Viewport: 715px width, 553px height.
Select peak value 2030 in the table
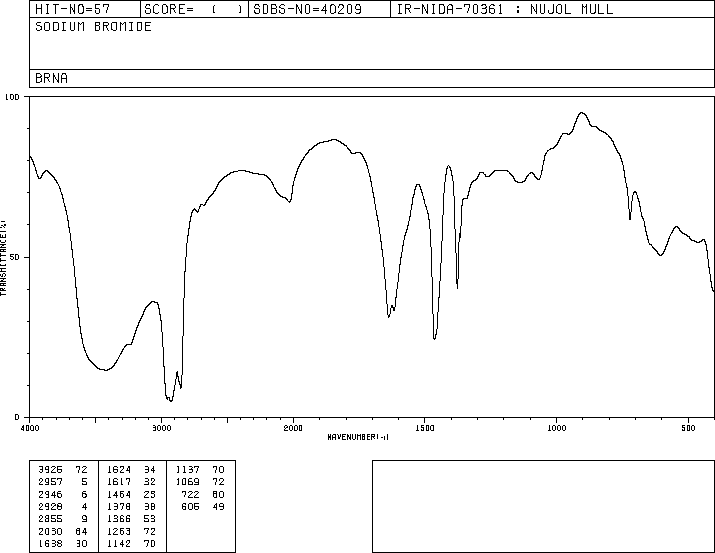pos(51,532)
